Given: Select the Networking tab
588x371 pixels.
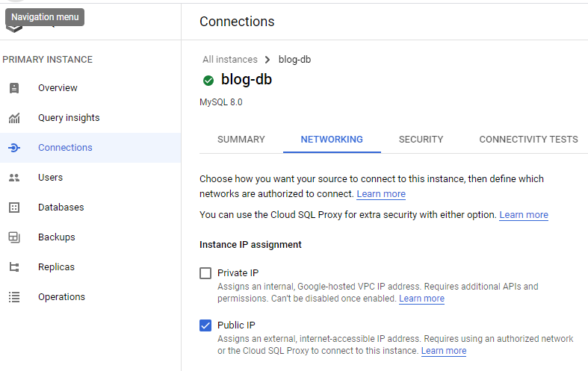Looking at the screenshot, I should [x=332, y=140].
